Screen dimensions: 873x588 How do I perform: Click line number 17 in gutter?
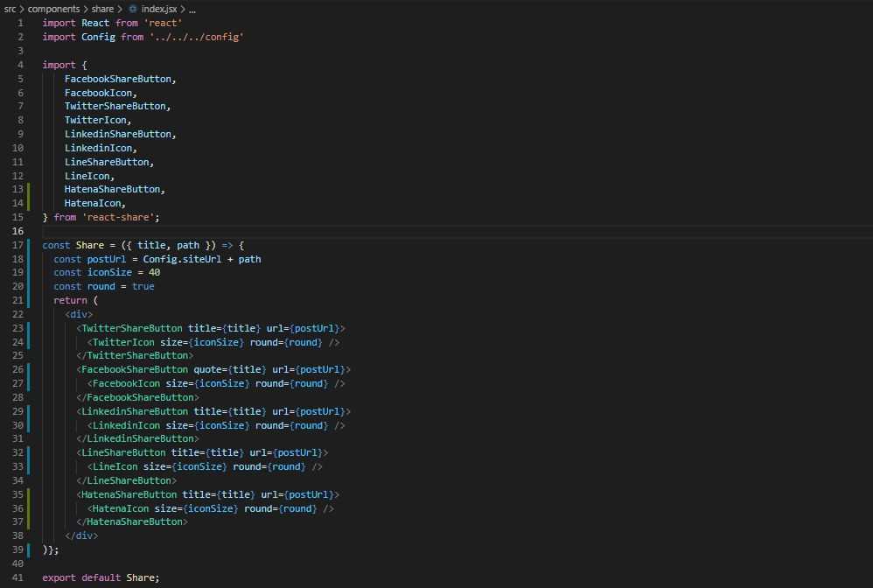[17, 244]
